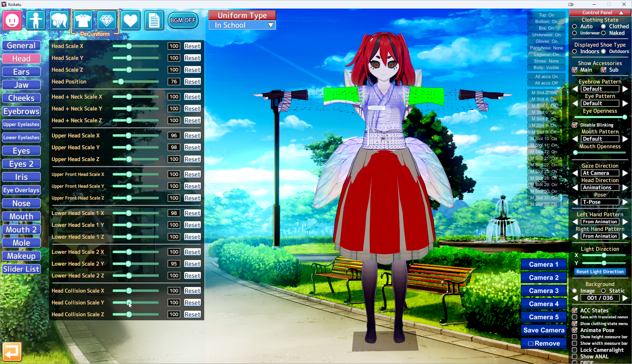The image size is (632, 364).
Task: Open the Iris tab
Action: click(x=21, y=177)
